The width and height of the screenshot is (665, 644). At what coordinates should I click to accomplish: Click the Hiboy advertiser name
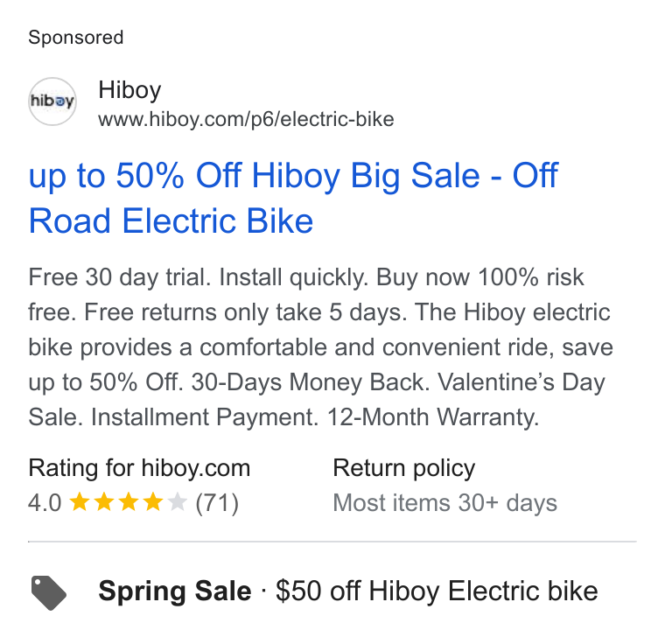129,90
